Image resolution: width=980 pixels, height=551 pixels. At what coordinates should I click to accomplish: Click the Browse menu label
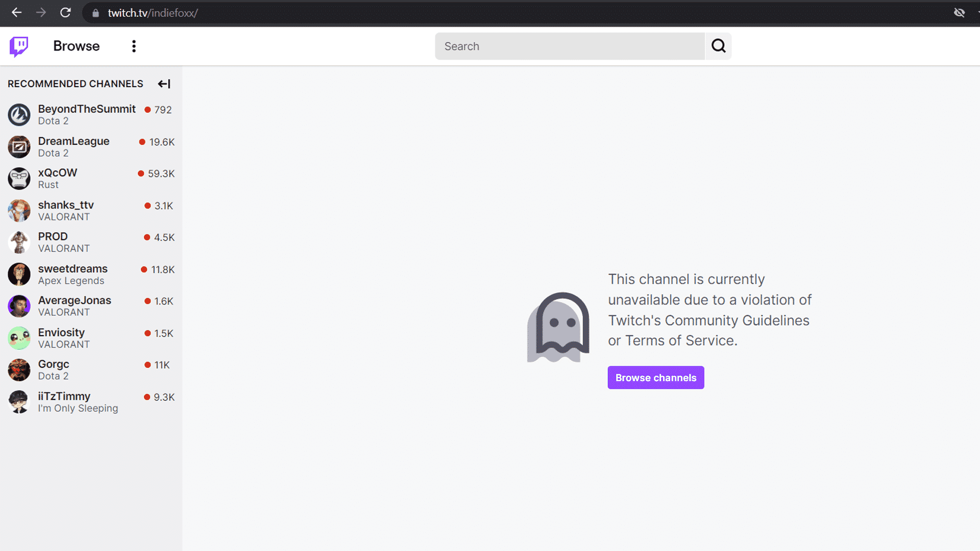(76, 46)
